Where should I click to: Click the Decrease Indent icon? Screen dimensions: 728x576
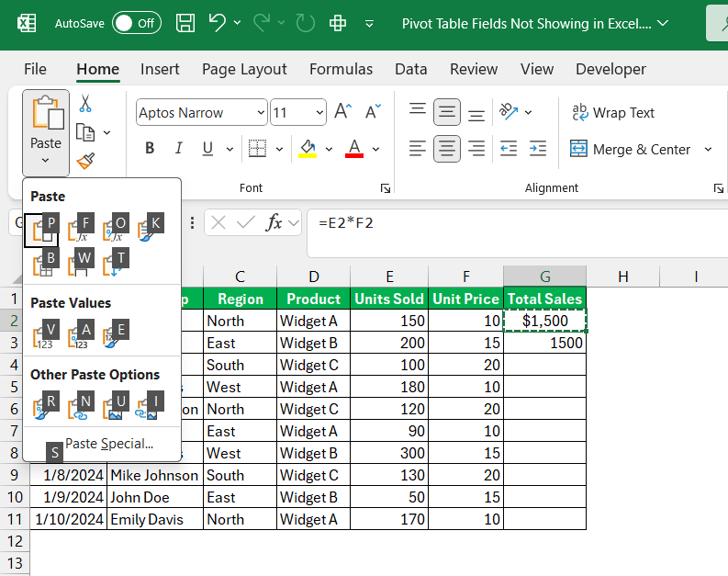click(509, 149)
